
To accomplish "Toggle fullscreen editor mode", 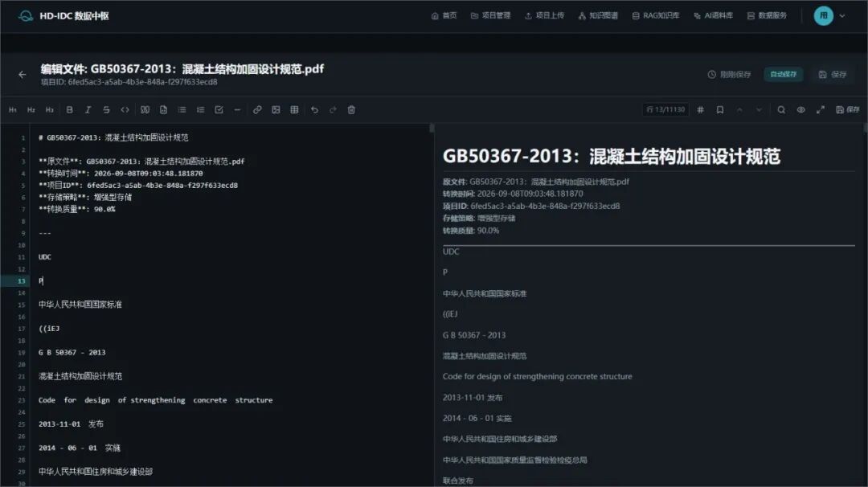I will tap(821, 109).
